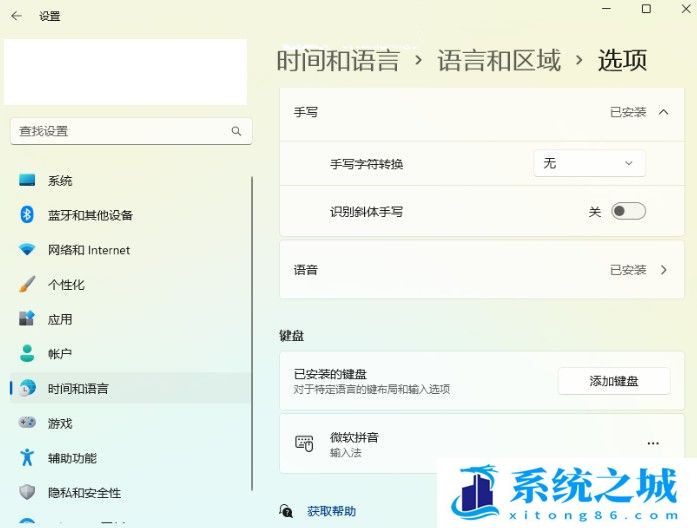Viewport: 697px width, 528px height.
Task: Click the back arrow in Settings
Action: 16,16
